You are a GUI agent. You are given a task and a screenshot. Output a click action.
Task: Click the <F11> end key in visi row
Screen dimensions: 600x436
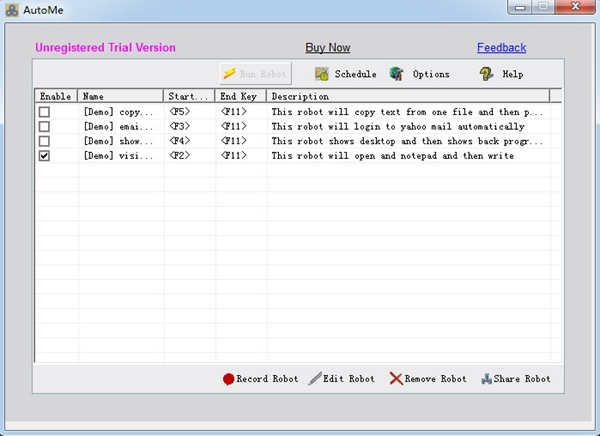233,155
